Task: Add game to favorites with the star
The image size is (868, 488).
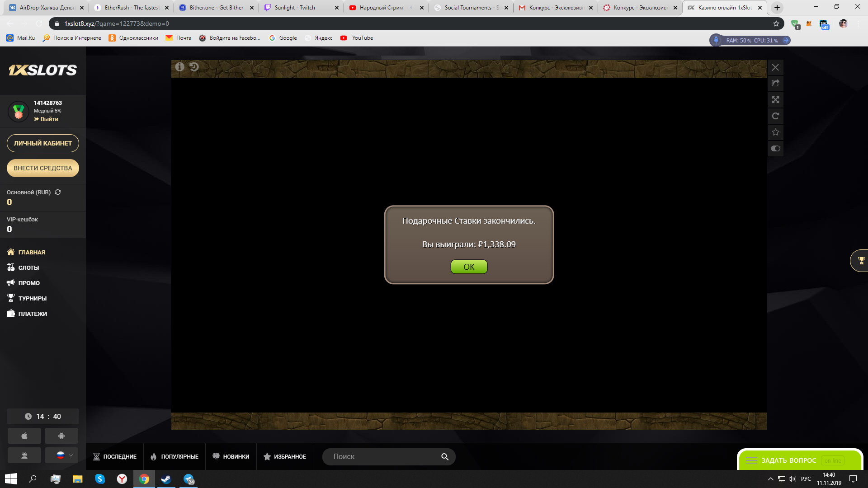Action: pos(775,132)
